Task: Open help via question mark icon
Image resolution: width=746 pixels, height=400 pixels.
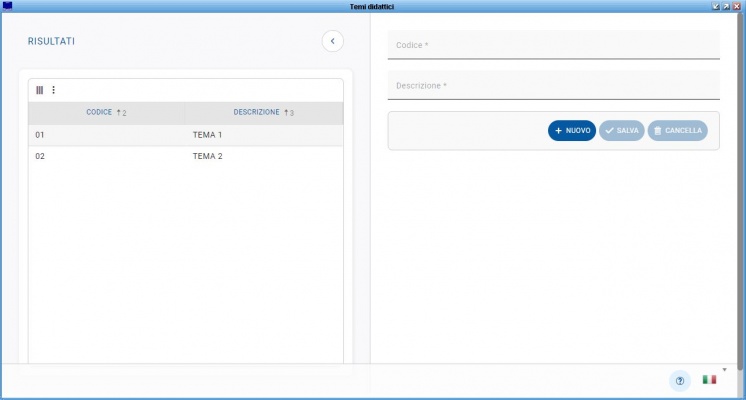Action: tap(680, 380)
